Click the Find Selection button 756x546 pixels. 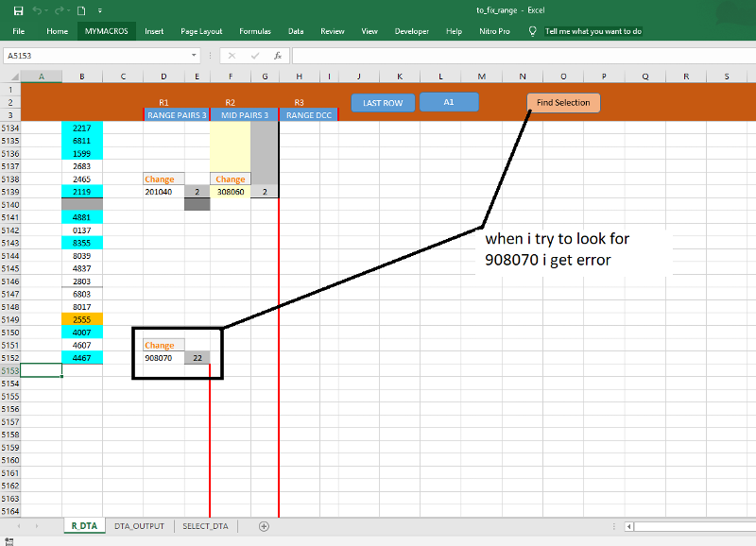(x=562, y=102)
